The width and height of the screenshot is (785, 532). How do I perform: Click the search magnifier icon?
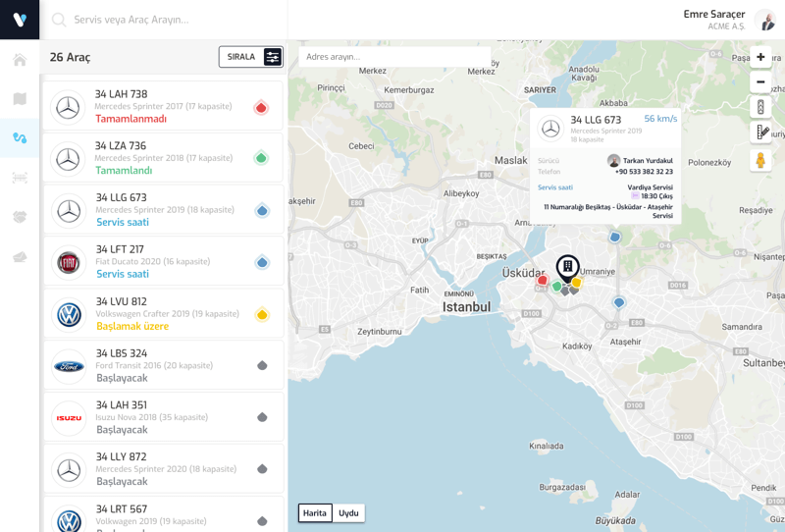(59, 20)
